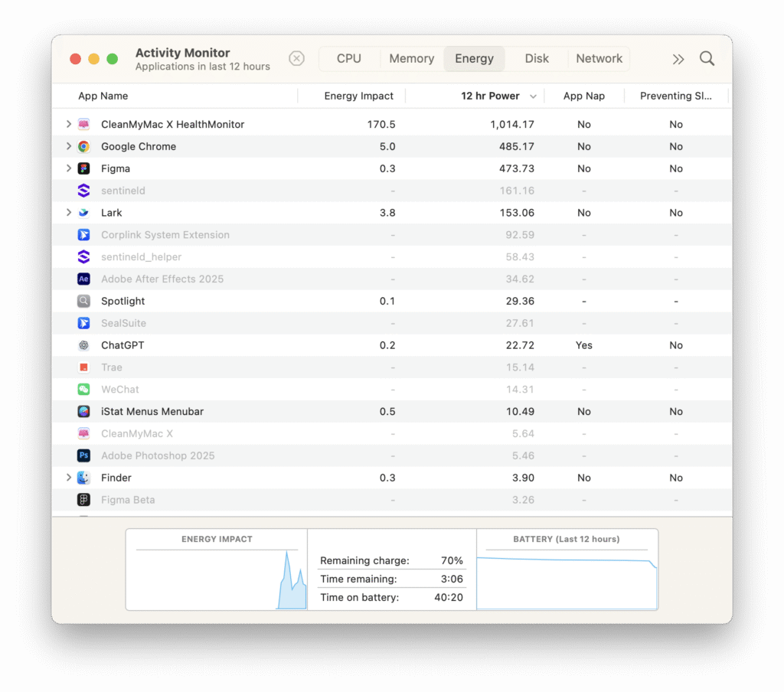
Task: Sort by 12 hr Power column header
Action: pos(490,96)
